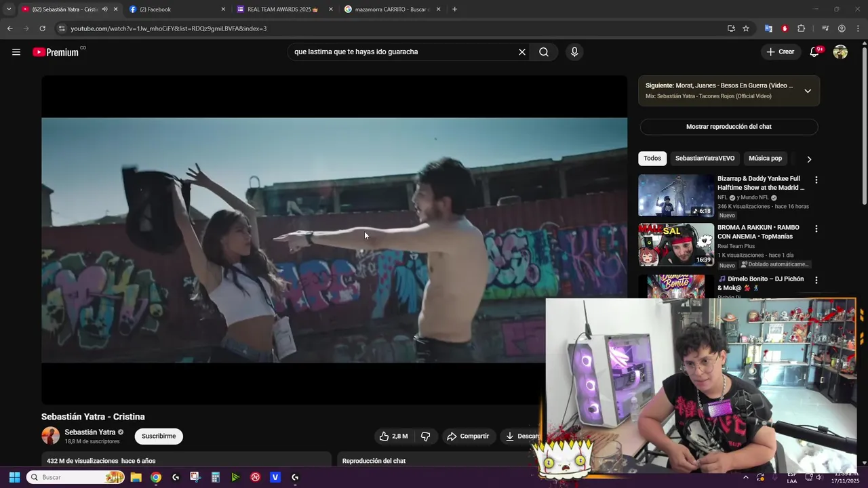This screenshot has width=868, height=488.
Task: Close the Facebook tab
Action: [x=223, y=9]
